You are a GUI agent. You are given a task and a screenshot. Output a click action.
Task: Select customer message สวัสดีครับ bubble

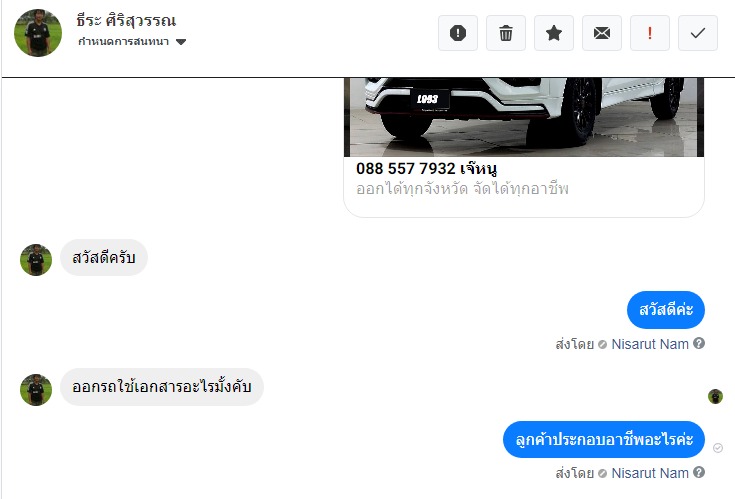coord(104,258)
